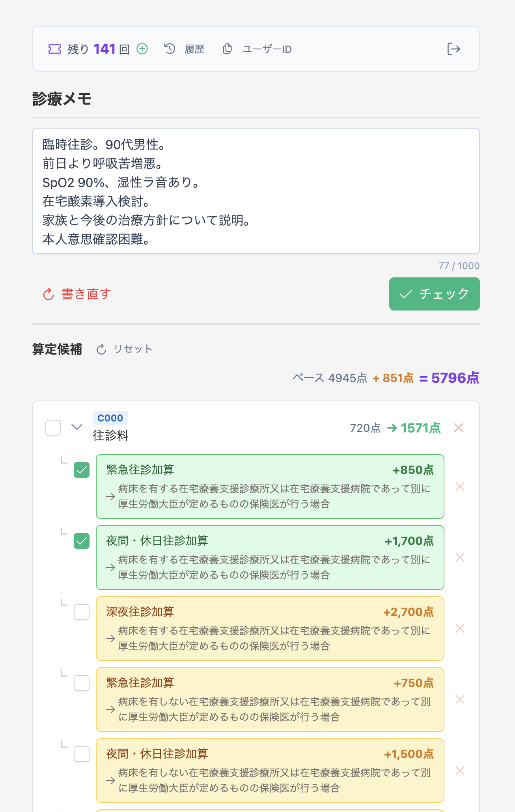515x812 pixels.
Task: Check the 深夜往診加算 2,700点 checkbox
Action: coord(82,612)
